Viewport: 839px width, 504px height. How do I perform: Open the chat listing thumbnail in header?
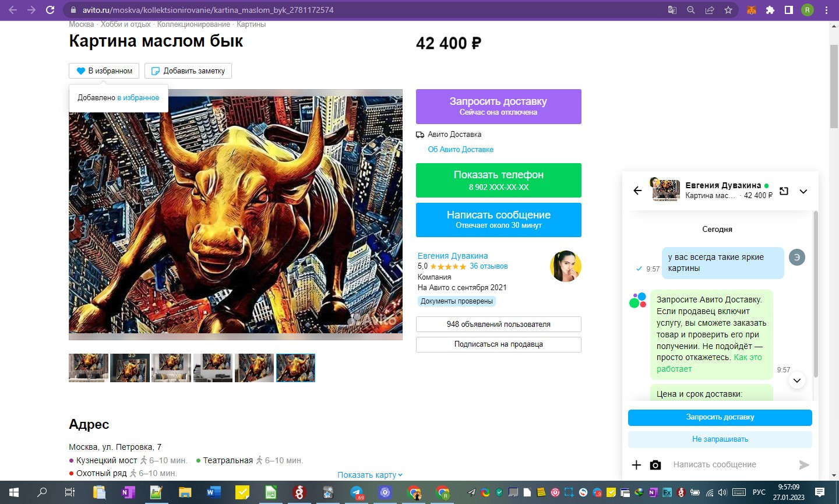[x=666, y=191]
